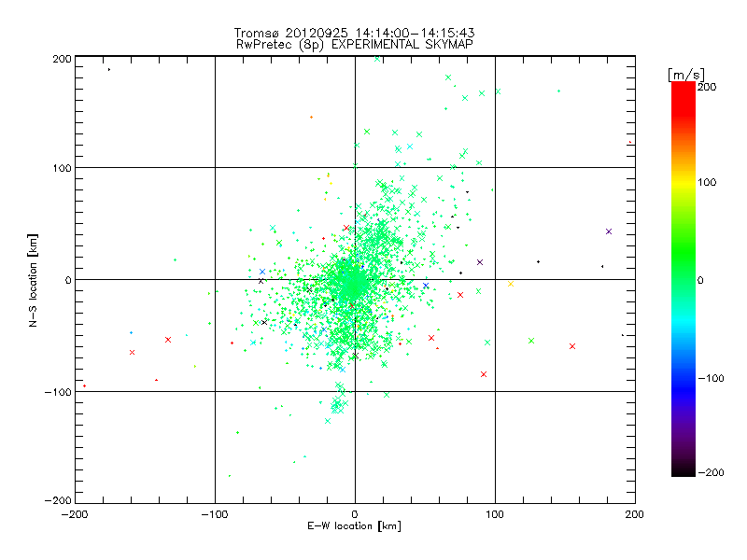The height and width of the screenshot is (560, 747).
Task: Click the '100' label on the color bar
Action: tap(707, 182)
